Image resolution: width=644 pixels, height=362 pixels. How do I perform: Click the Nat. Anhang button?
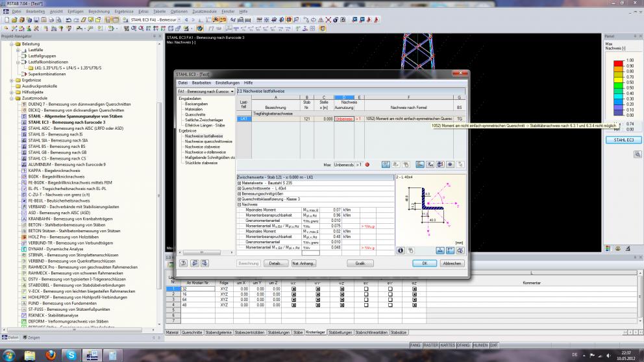(304, 263)
